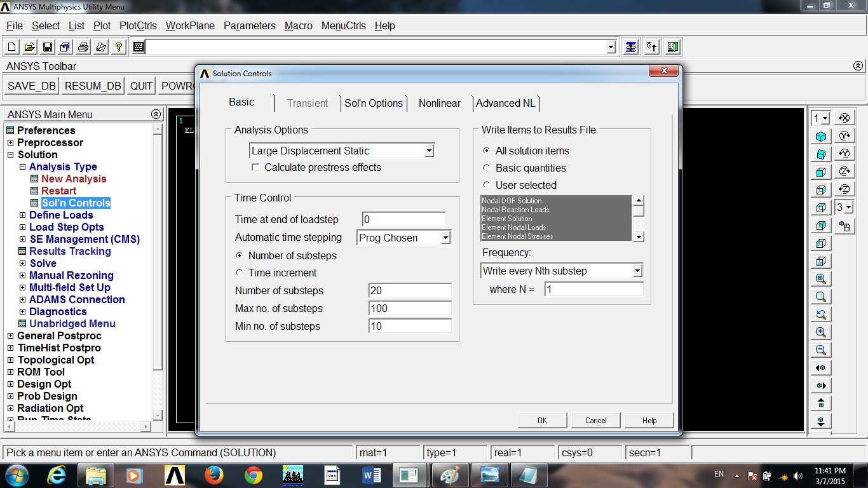
Task: Click the SAVE_DB toolbar button
Action: [32, 86]
